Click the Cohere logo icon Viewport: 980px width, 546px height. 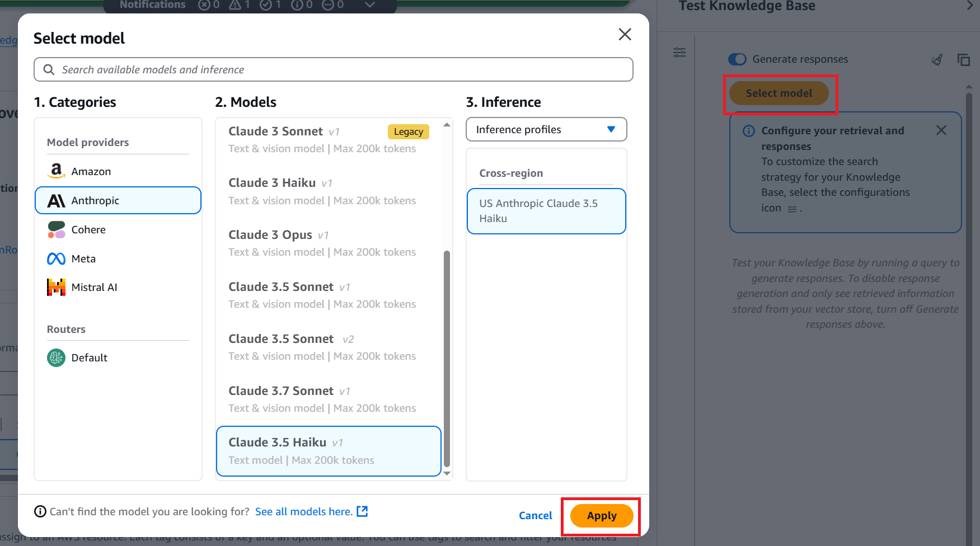click(56, 229)
